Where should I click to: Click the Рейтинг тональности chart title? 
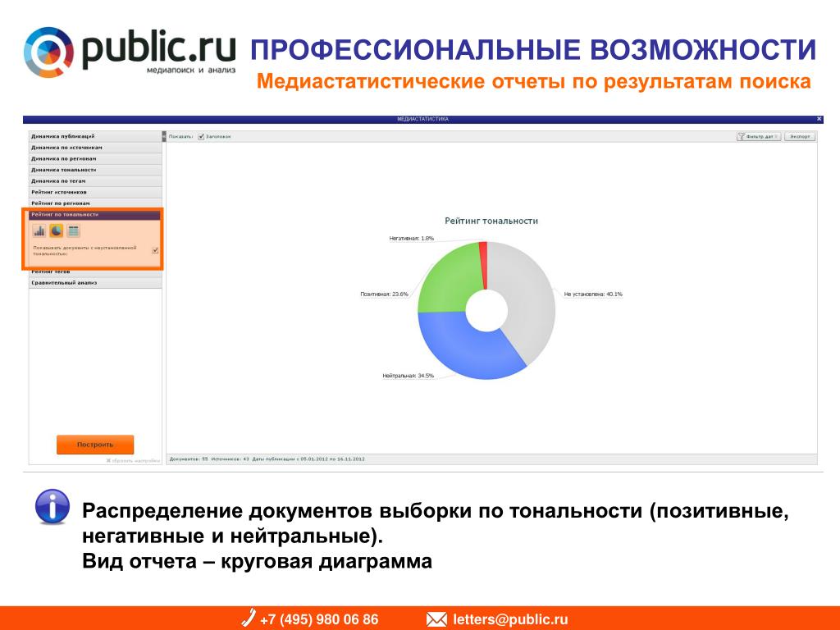pyautogui.click(x=491, y=221)
